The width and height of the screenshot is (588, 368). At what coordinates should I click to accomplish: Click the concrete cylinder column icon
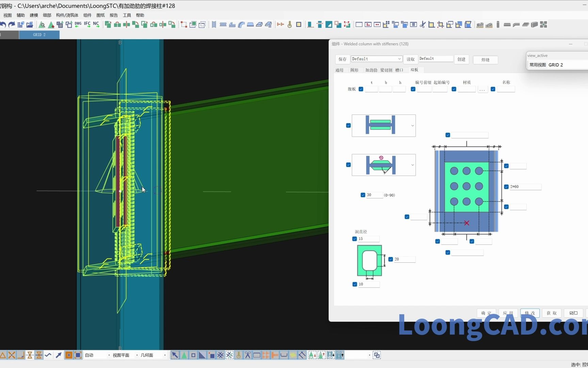(498, 25)
